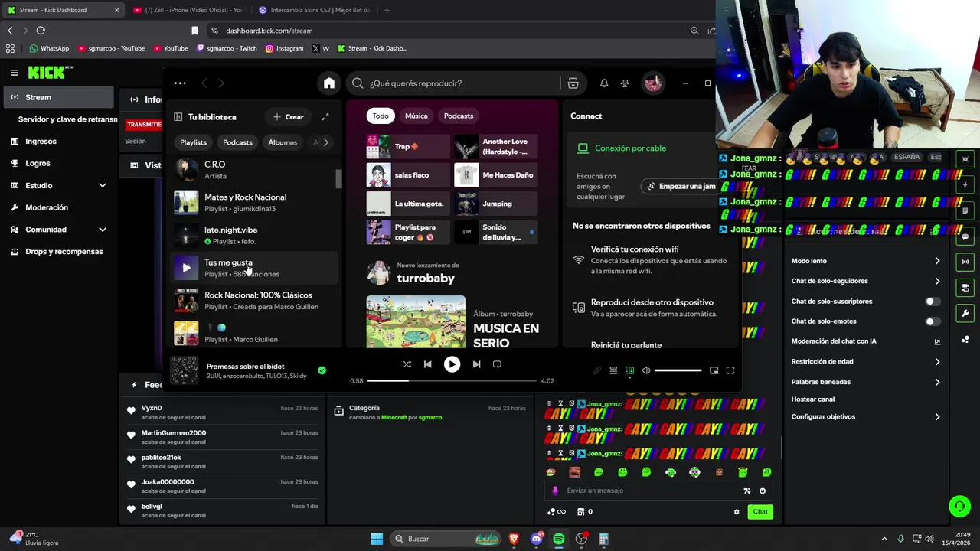The height and width of the screenshot is (551, 980).
Task: Open Spotify connect to device icon
Action: (x=629, y=370)
